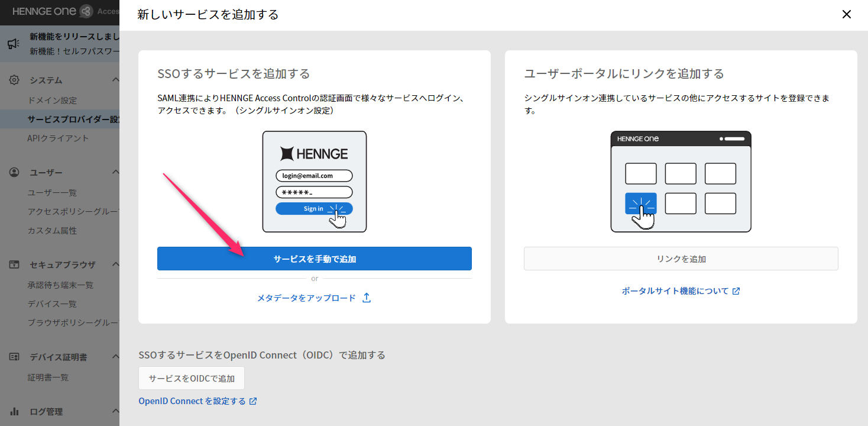Collapse the システム section chevron
The width and height of the screenshot is (868, 426).
tap(115, 80)
